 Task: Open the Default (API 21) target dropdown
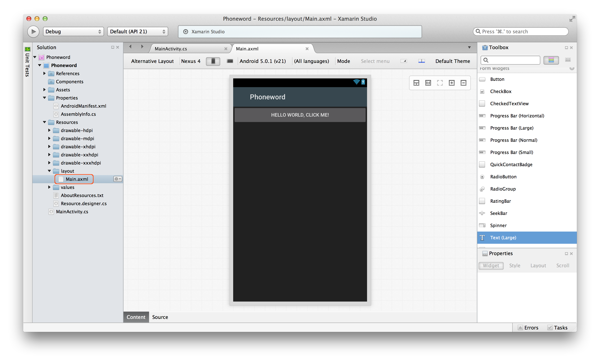click(137, 32)
